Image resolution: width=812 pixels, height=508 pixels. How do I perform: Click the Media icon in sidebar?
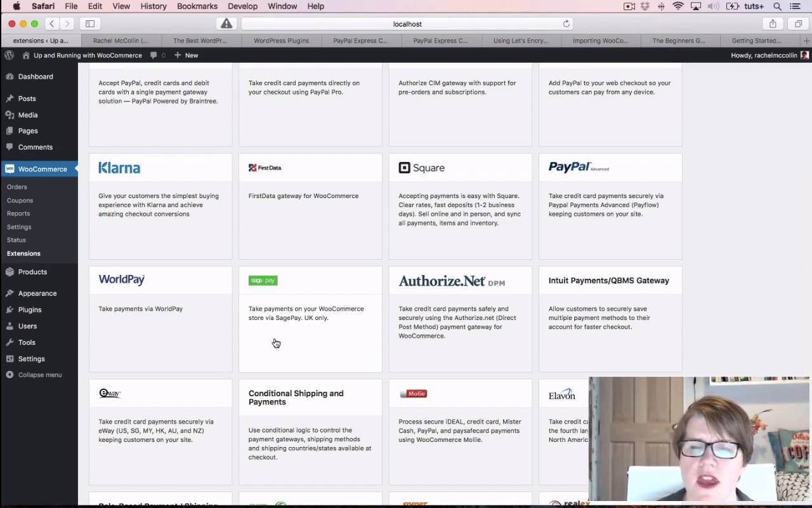[x=10, y=115]
